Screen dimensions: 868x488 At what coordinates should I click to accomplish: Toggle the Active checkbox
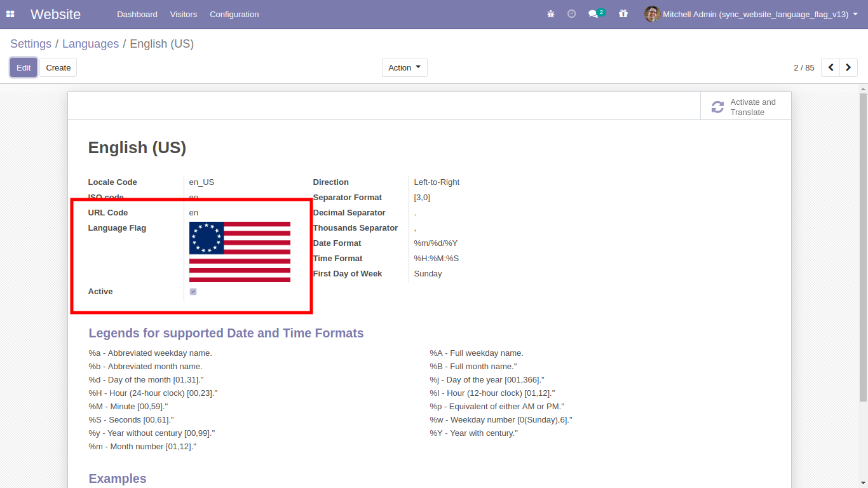point(193,292)
